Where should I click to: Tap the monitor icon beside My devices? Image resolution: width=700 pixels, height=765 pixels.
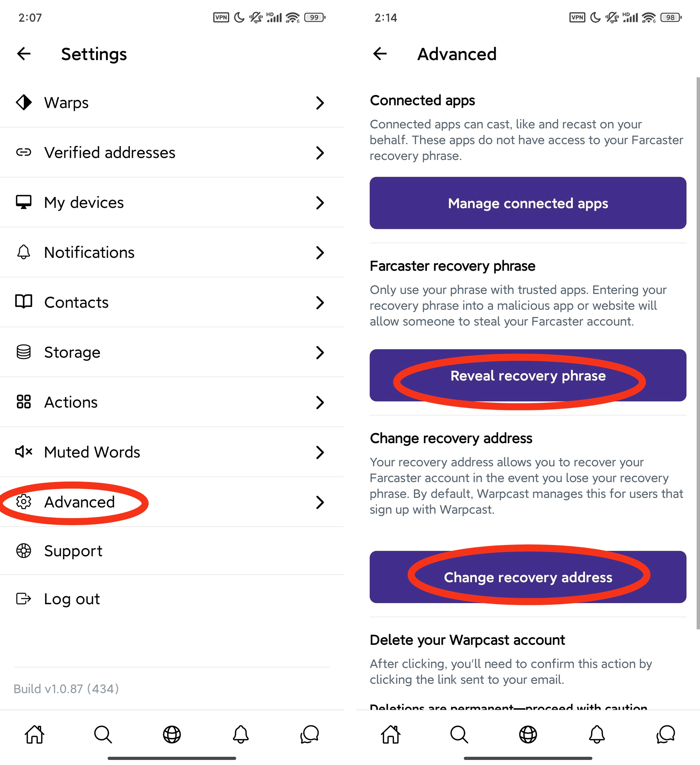[24, 202]
